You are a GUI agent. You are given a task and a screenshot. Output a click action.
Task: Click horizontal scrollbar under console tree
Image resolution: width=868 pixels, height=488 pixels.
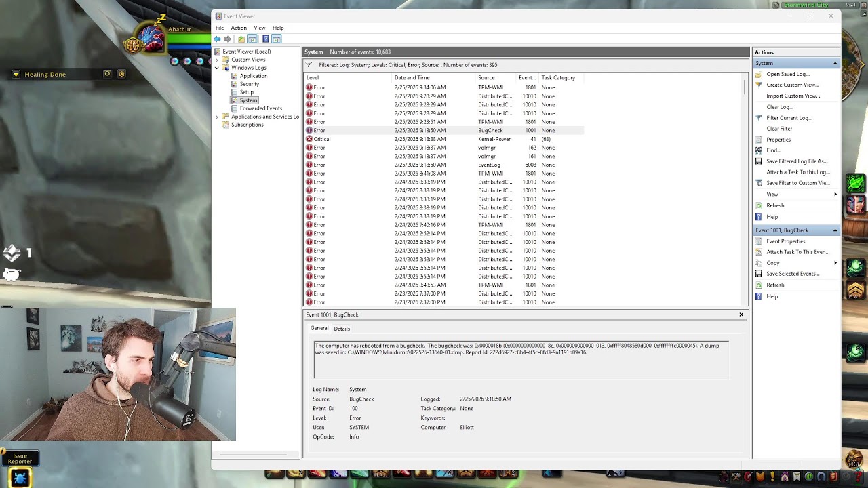pos(253,455)
